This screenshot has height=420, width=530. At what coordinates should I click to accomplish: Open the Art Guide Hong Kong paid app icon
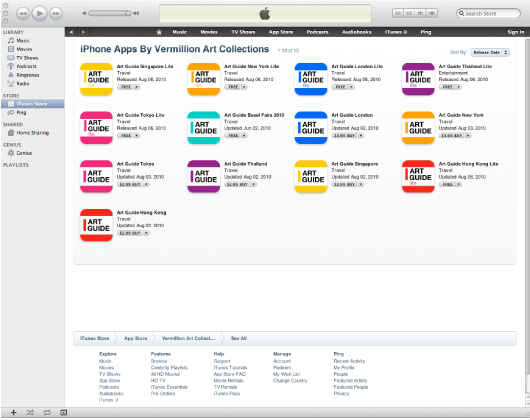point(96,225)
